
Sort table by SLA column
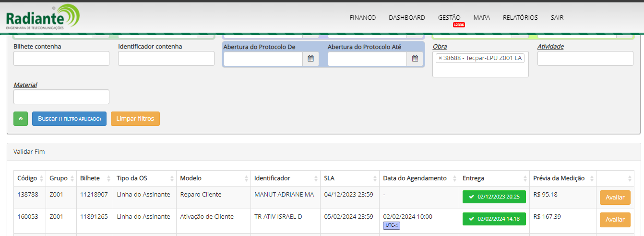[349, 178]
